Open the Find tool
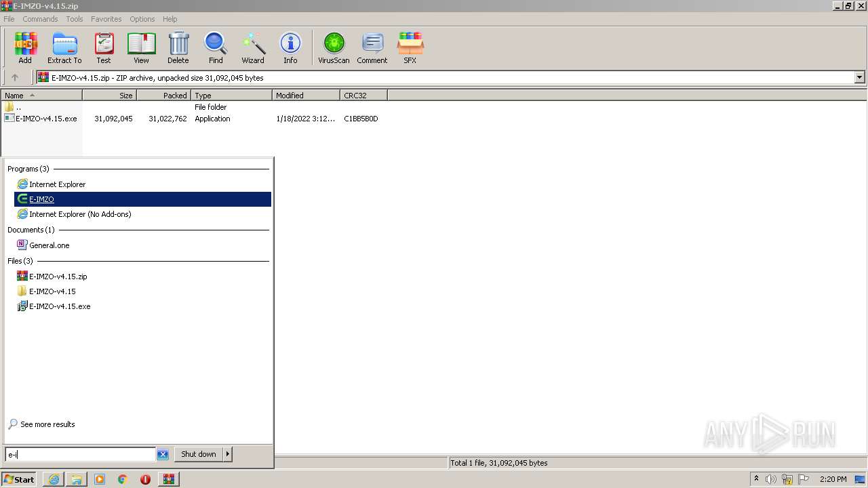This screenshot has height=488, width=868. (216, 48)
